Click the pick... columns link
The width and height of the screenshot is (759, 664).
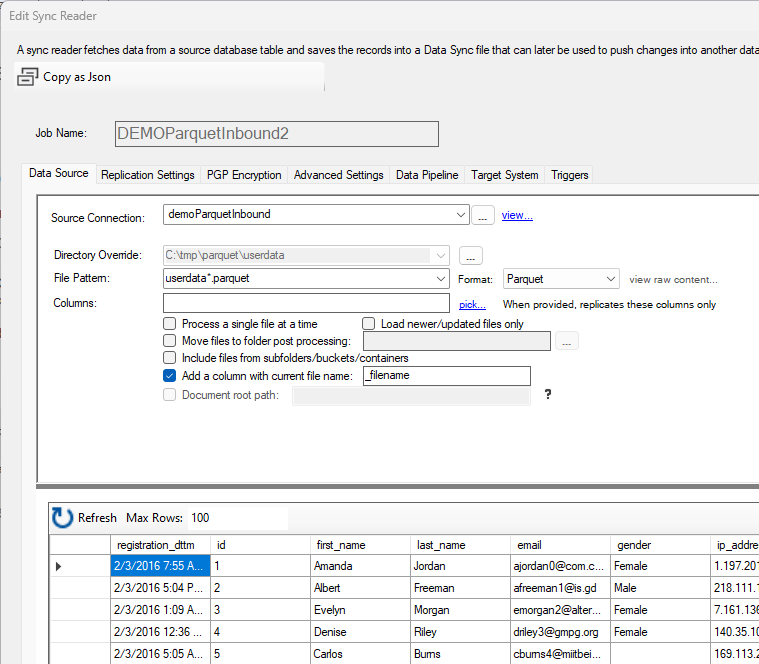tap(472, 304)
